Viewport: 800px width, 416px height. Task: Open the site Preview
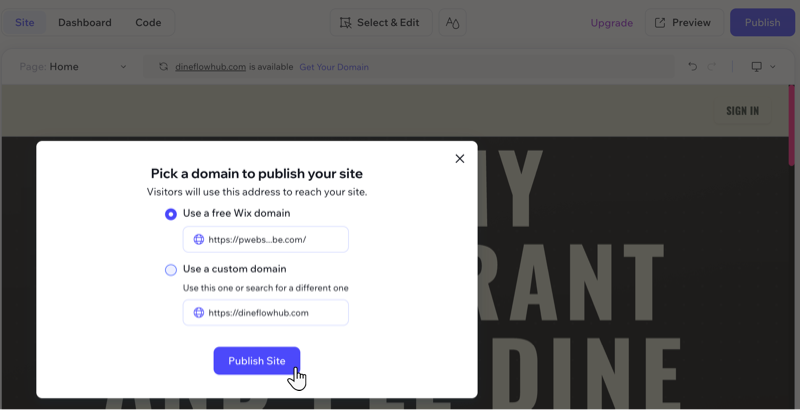click(x=684, y=22)
